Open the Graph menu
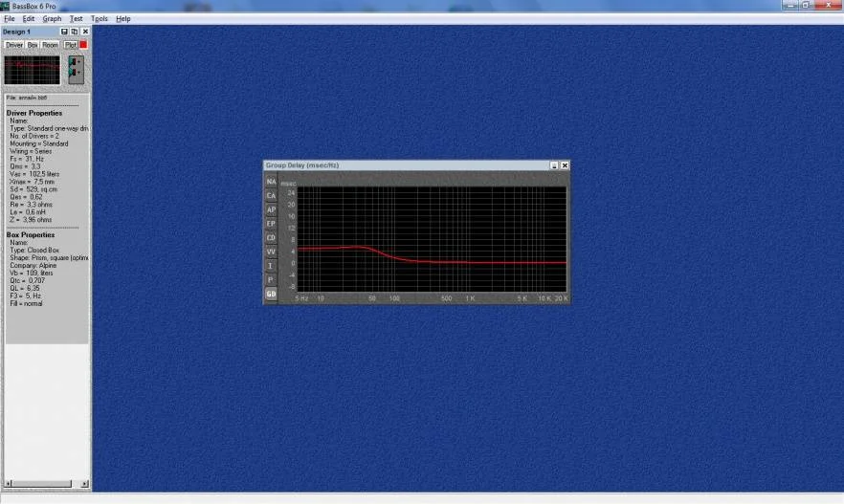844x504 pixels. 52,19
